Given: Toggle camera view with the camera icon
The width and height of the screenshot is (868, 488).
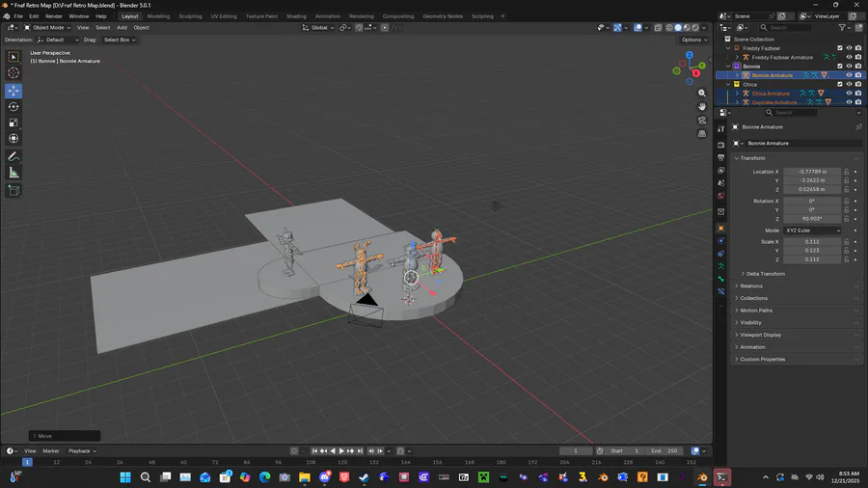Looking at the screenshot, I should click(x=702, y=120).
